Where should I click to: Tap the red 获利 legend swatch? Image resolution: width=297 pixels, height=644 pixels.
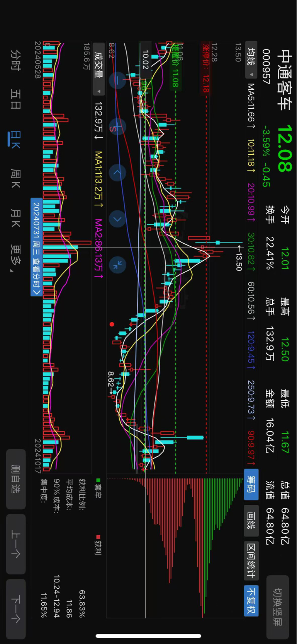click(98, 537)
